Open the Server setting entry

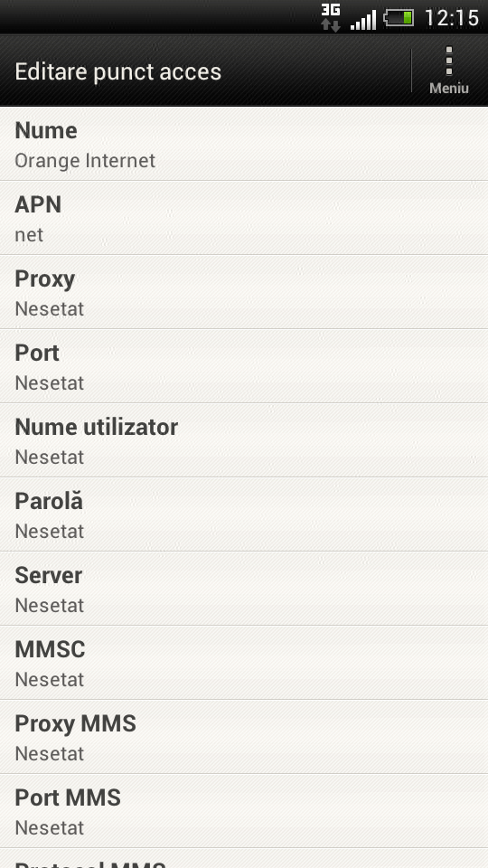[244, 589]
